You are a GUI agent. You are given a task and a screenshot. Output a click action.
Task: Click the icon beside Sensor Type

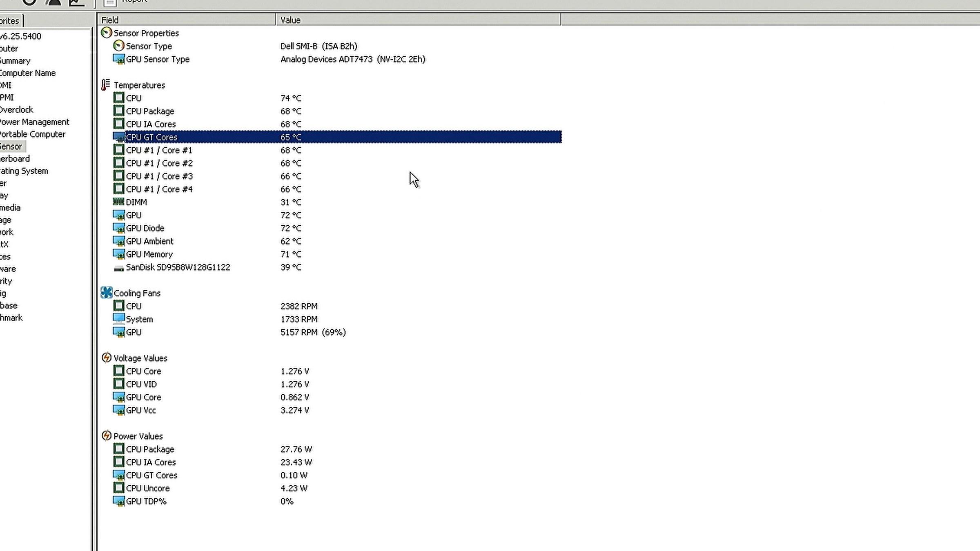pyautogui.click(x=118, y=46)
